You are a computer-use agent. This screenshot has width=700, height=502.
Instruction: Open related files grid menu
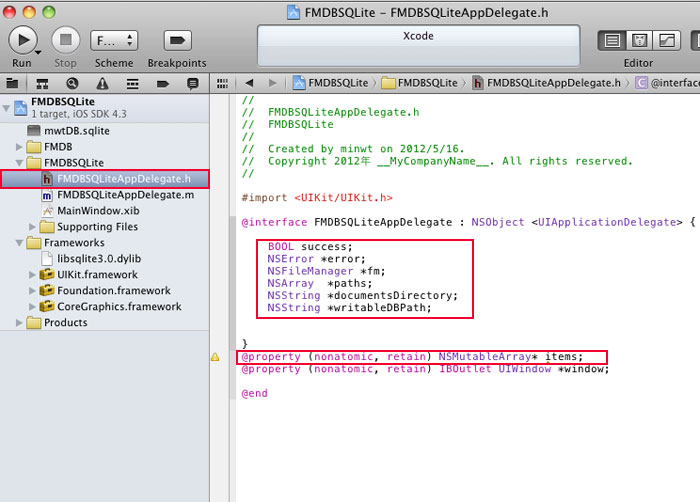click(x=222, y=83)
